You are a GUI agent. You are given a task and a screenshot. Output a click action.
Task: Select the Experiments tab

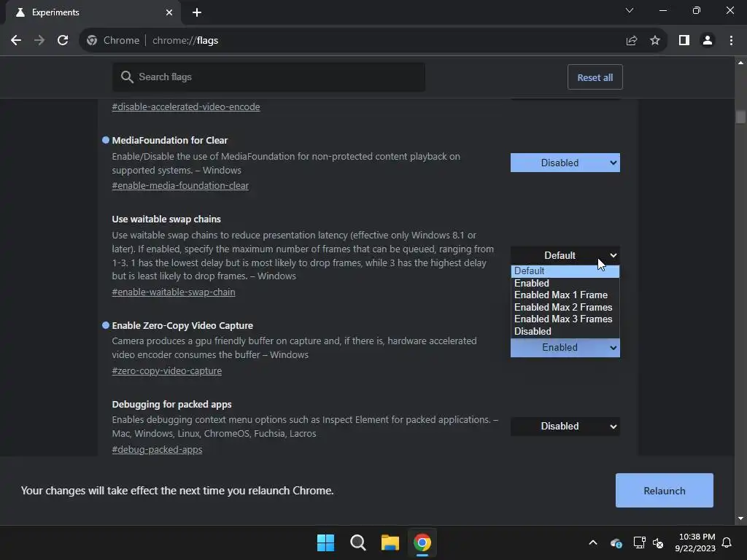point(93,12)
